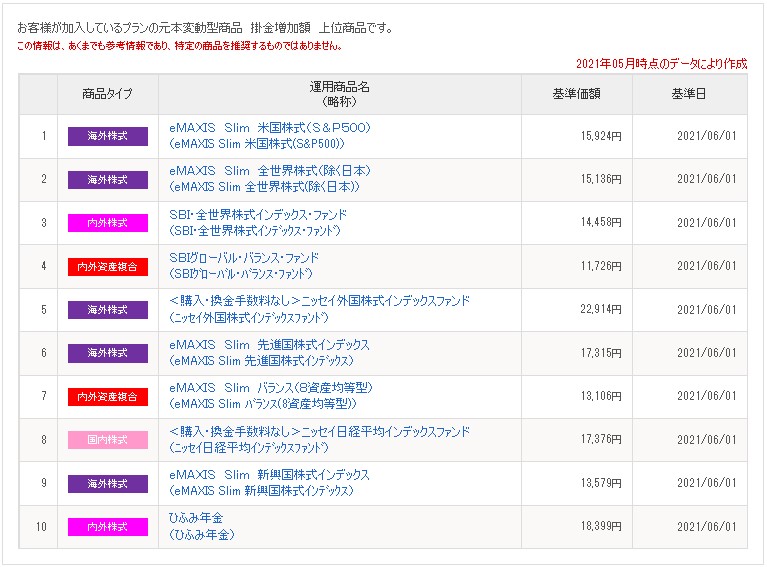The image size is (767, 567).
Task: Click 海外株式 badge in row 6
Action: click(x=108, y=353)
